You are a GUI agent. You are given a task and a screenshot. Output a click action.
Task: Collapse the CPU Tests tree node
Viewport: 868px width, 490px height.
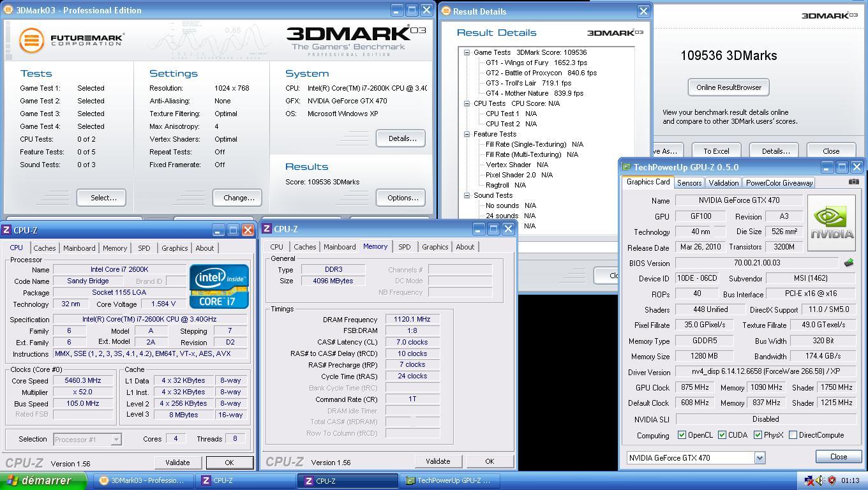[x=467, y=103]
